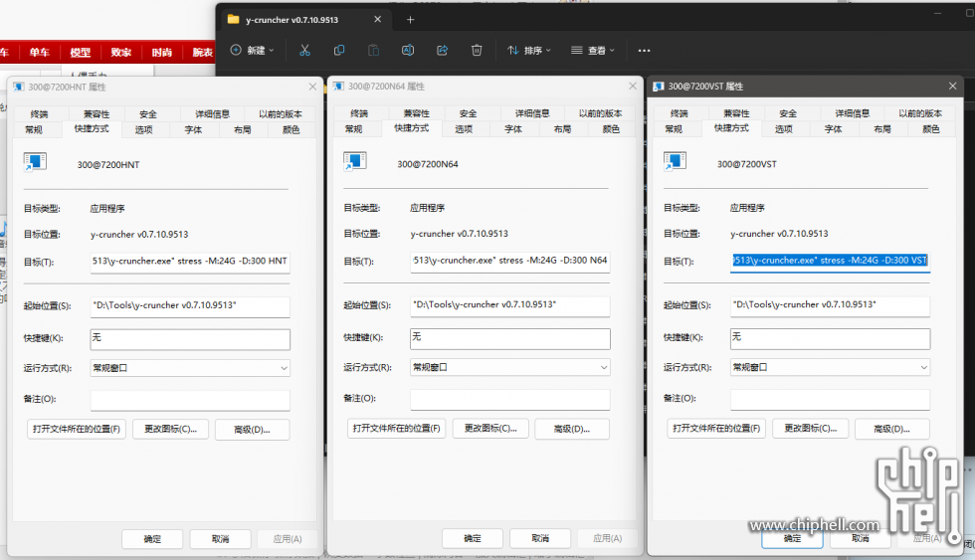Click 打开文件所在的位置 in 300@7200VST window
Screen dimensions: 975x560
[x=716, y=429]
